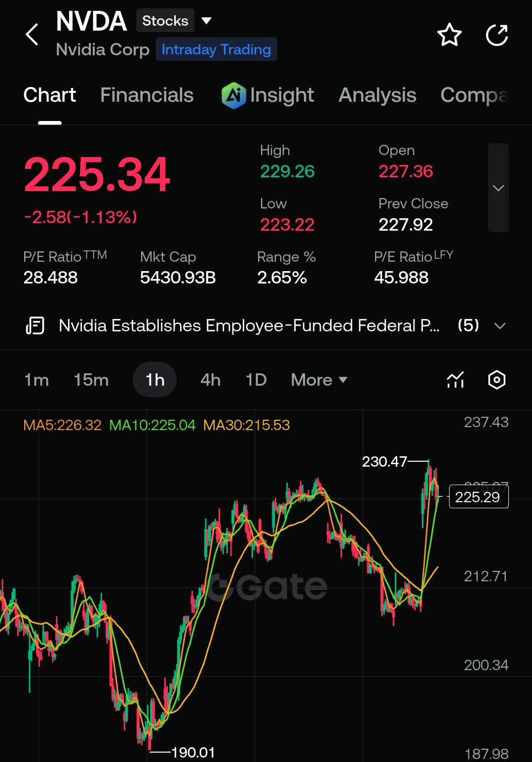Screen dimensions: 532x762
Task: Tap the 190.01 low price label
Action: pyautogui.click(x=193, y=753)
